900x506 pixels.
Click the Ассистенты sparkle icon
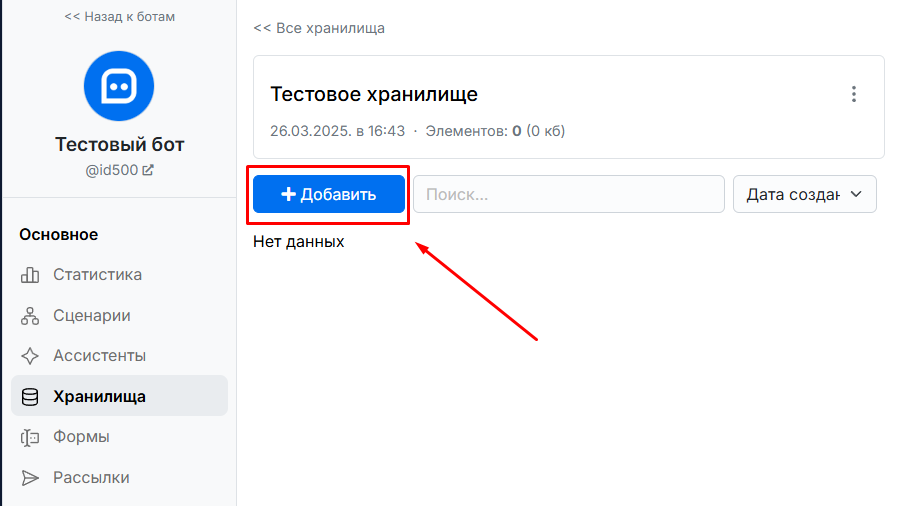point(30,356)
